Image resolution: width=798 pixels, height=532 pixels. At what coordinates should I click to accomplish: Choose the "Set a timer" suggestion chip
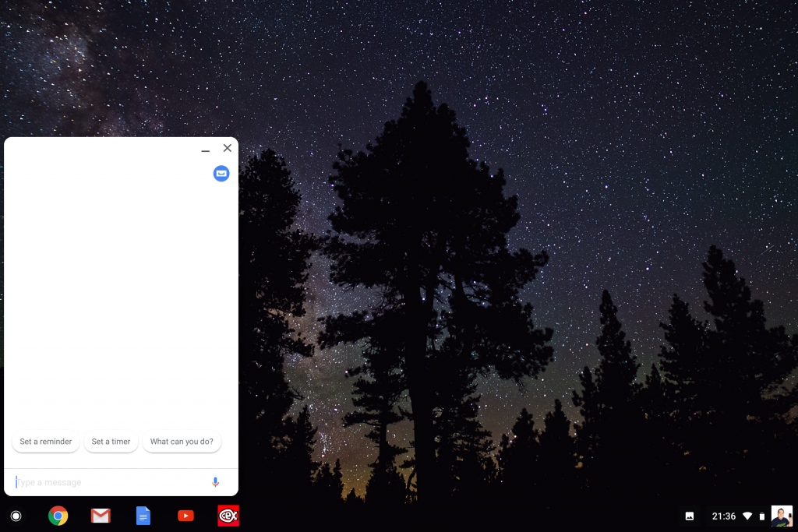pyautogui.click(x=111, y=442)
